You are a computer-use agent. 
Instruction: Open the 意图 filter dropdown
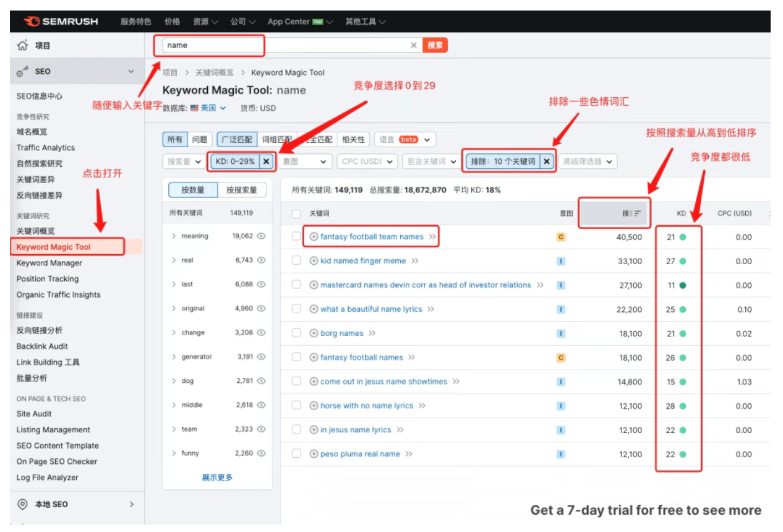pyautogui.click(x=304, y=160)
